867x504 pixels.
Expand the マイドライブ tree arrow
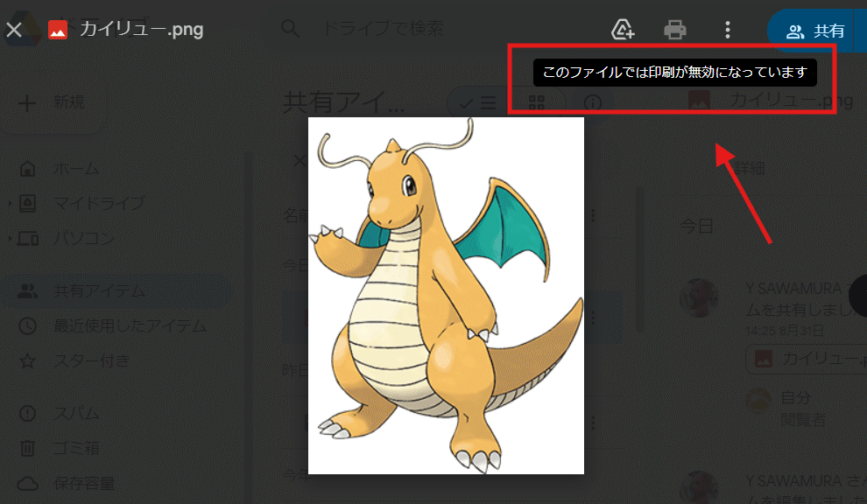[x=10, y=203]
